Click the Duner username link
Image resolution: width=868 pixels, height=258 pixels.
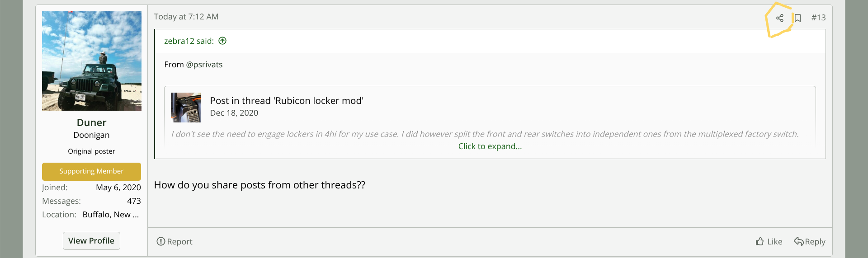point(92,122)
